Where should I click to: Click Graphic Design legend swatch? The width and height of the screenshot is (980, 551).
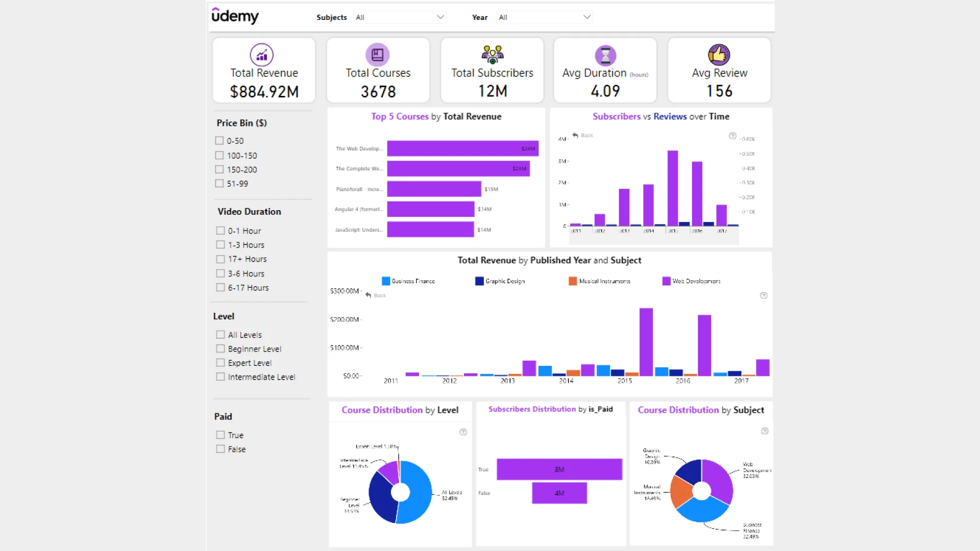(479, 281)
